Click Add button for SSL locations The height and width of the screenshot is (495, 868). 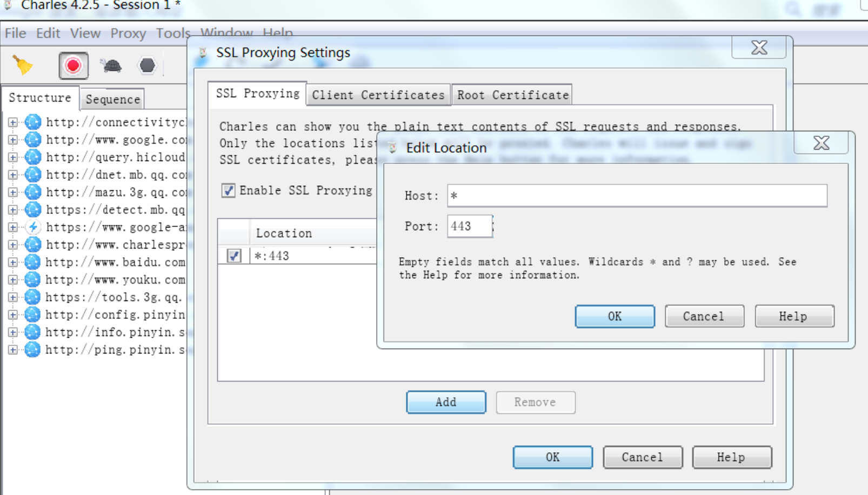point(446,402)
